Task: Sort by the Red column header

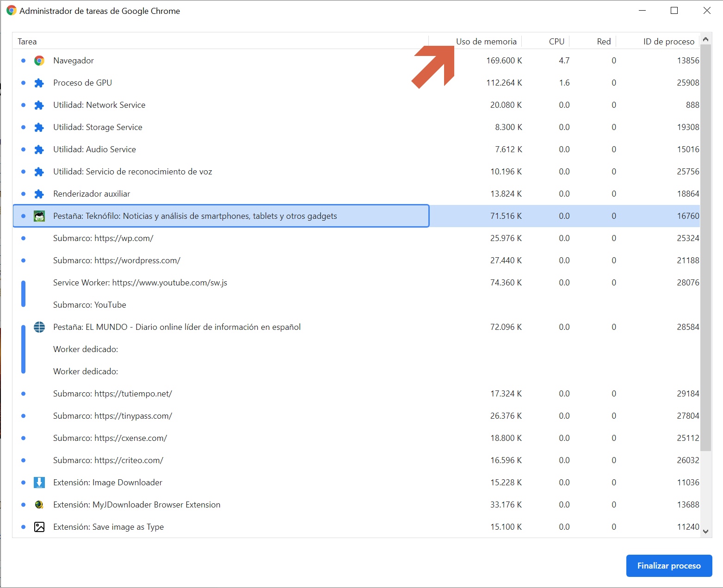Action: [593, 41]
